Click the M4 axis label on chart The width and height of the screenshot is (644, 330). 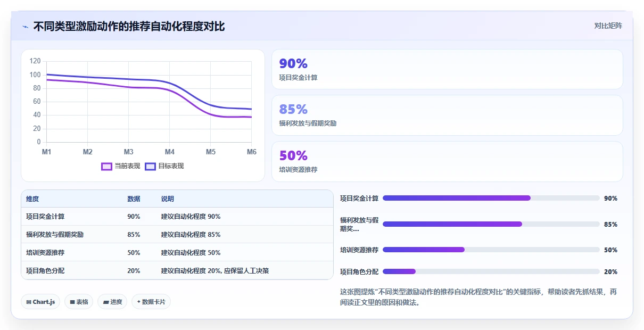(170, 152)
